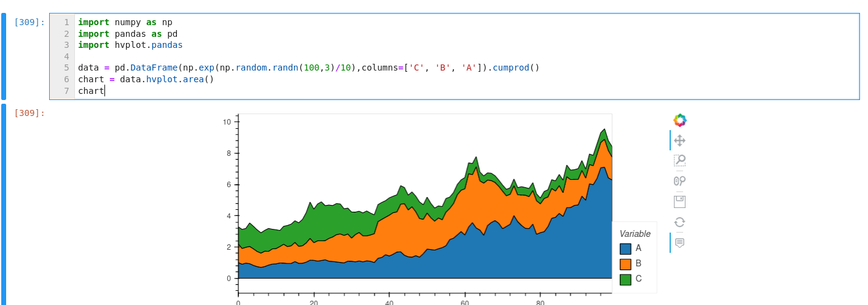Activate the Box Zoom tool

(x=679, y=160)
